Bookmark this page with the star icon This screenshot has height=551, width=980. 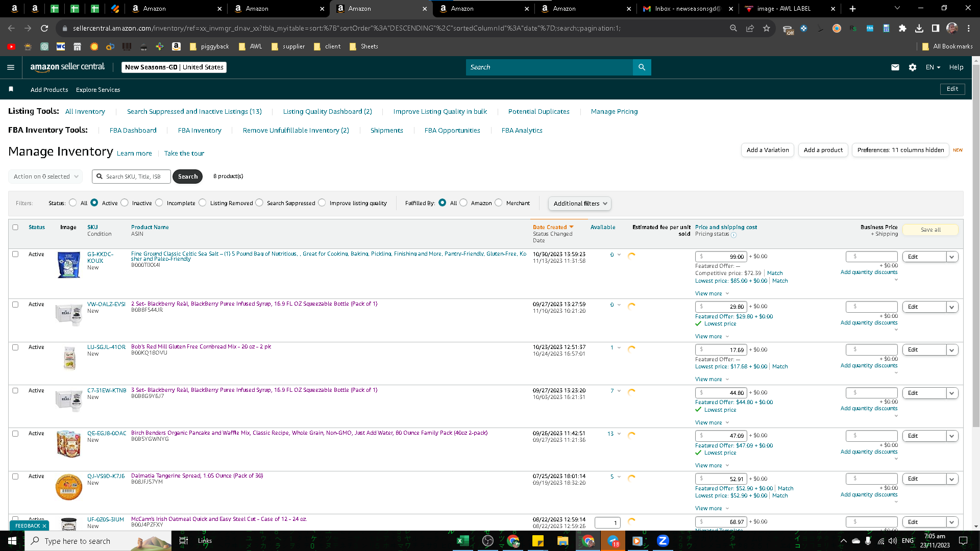pyautogui.click(x=766, y=29)
